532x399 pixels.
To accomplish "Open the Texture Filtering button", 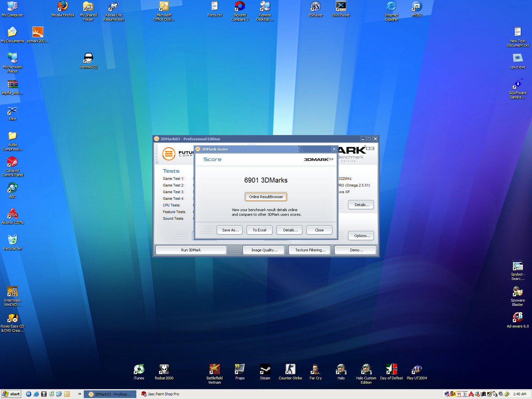I will 310,250.
